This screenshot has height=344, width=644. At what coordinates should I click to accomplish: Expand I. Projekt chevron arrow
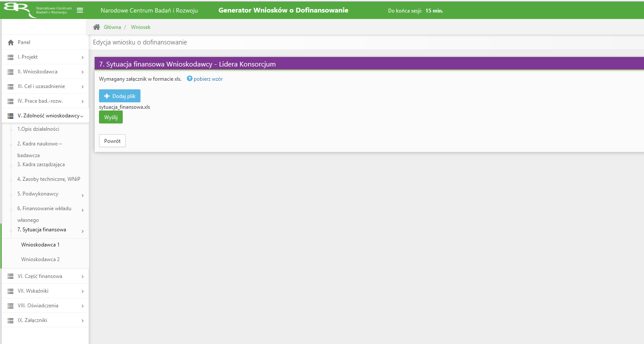[x=82, y=57]
